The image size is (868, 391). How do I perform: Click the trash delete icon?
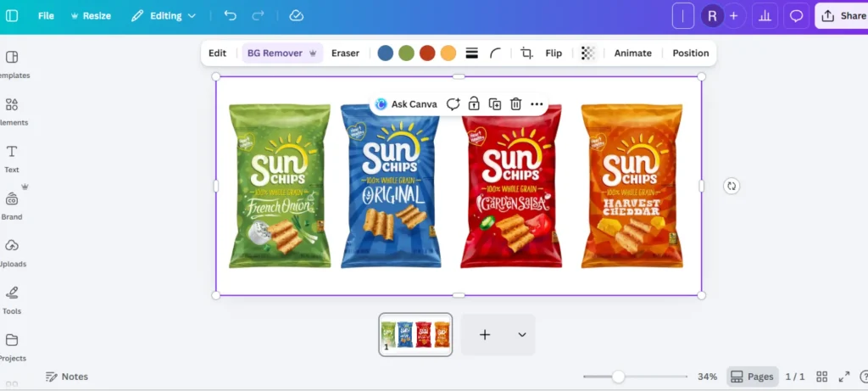tap(515, 104)
